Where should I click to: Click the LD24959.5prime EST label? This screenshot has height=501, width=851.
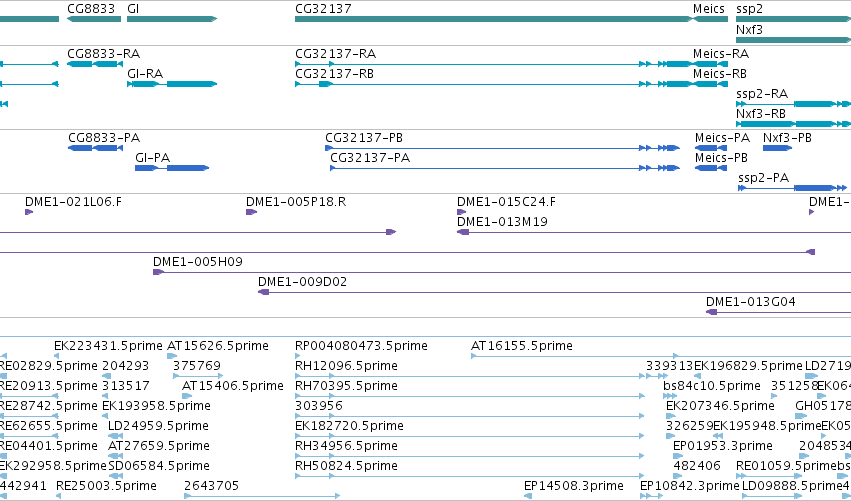158,427
